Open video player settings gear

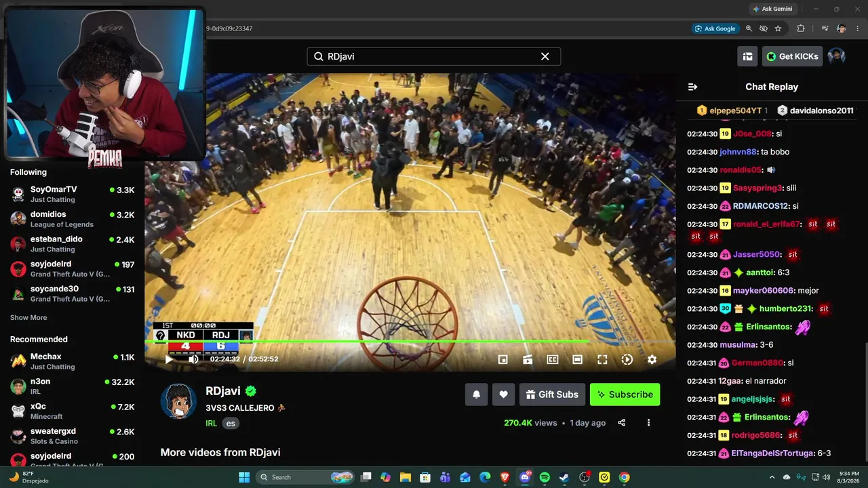pyautogui.click(x=652, y=360)
